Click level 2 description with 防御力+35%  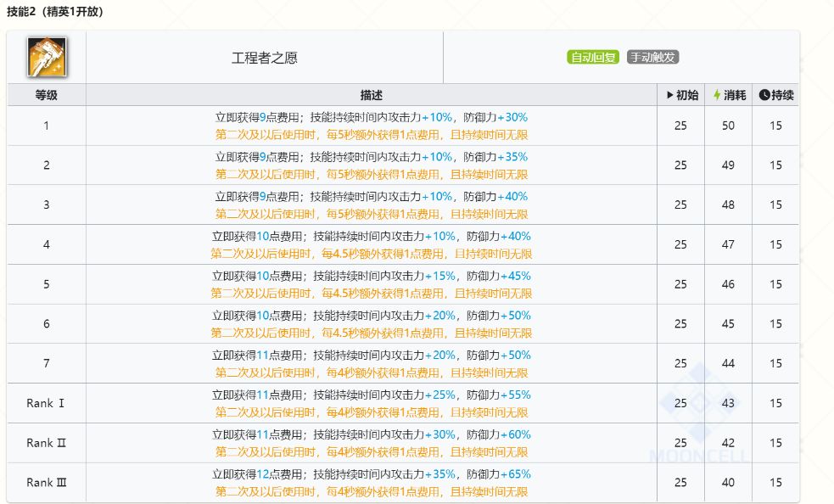coord(372,165)
